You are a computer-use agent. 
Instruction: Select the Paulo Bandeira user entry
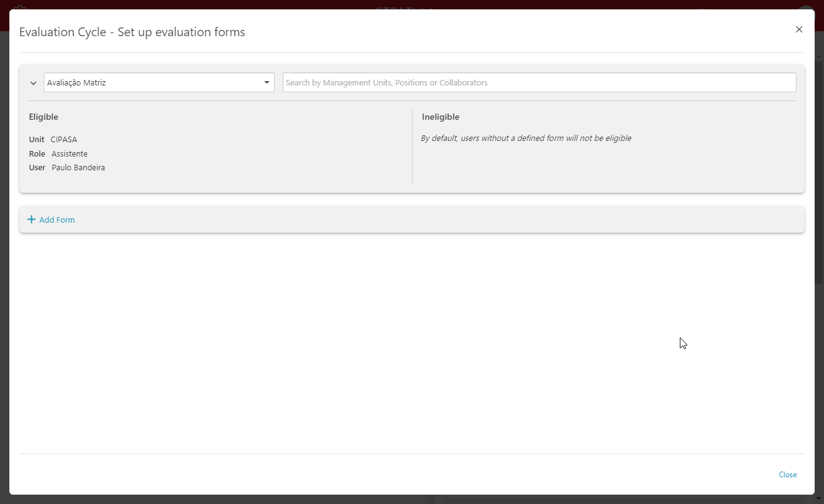[x=78, y=168]
